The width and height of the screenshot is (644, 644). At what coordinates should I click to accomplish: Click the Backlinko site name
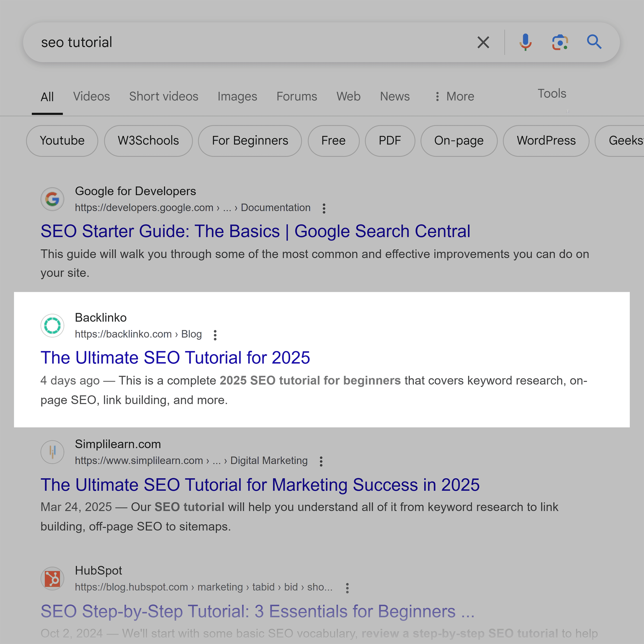coord(101,317)
